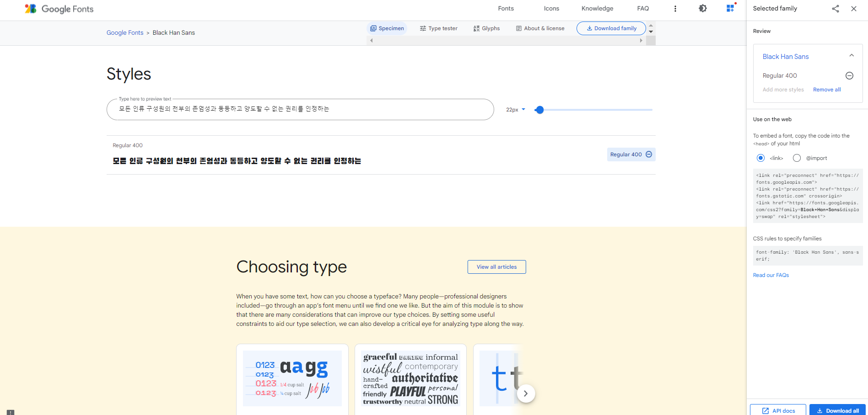Click the Remove all link

(827, 90)
